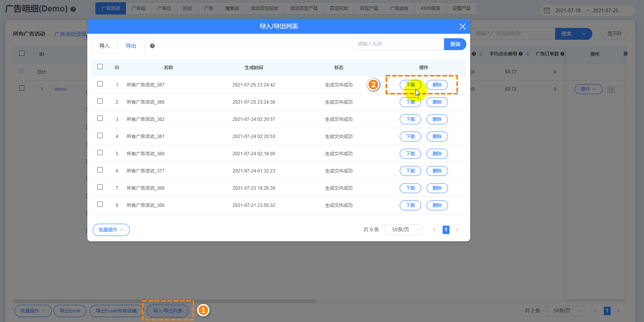Image resolution: width=644 pixels, height=322 pixels.
Task: Open the 50条/页 page size dropdown in dialog
Action: pos(404,230)
